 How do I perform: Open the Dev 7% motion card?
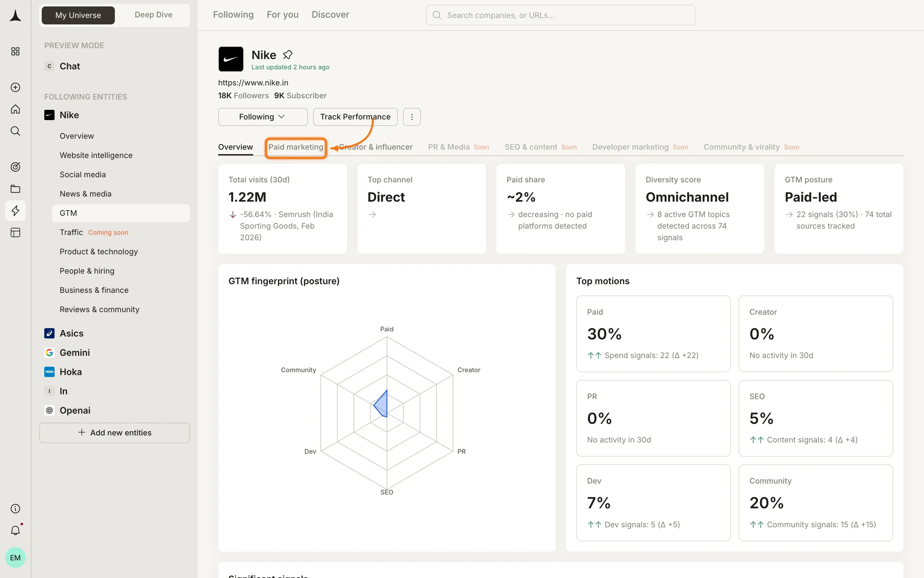click(x=653, y=503)
